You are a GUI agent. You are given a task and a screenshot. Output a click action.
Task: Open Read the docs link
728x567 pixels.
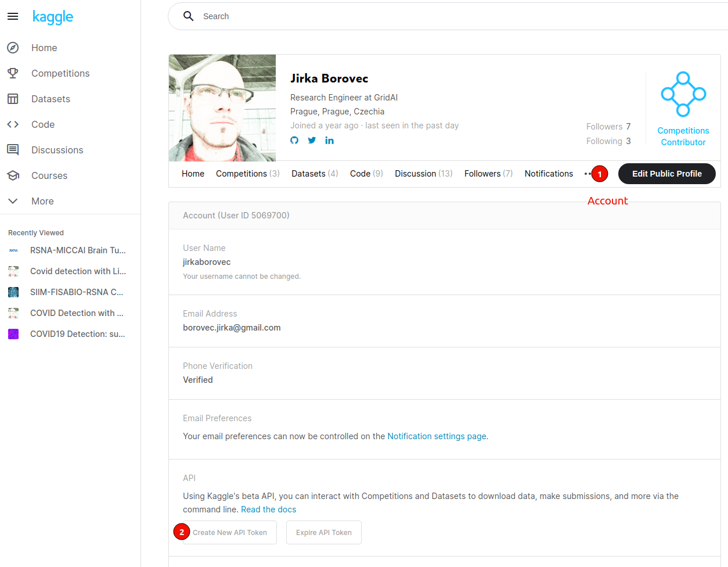tap(269, 509)
